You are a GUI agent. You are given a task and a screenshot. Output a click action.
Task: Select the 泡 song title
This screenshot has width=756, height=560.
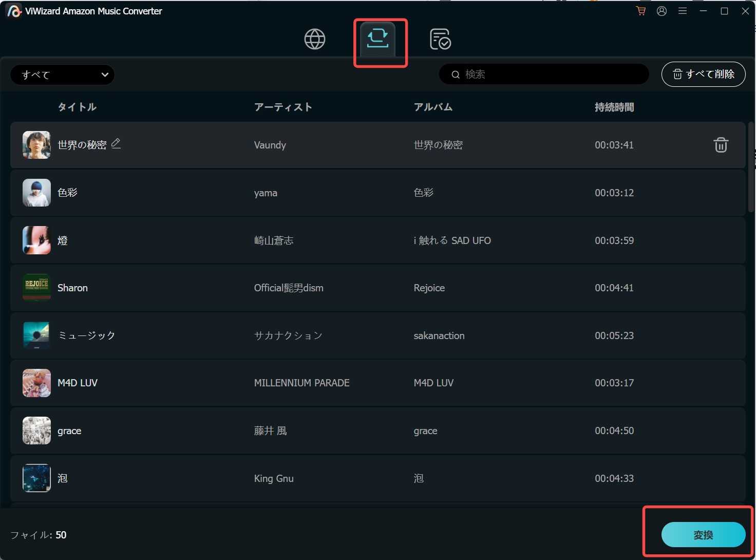[63, 478]
